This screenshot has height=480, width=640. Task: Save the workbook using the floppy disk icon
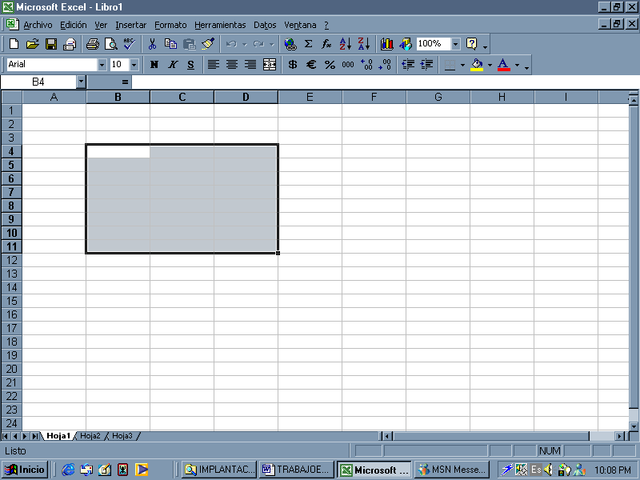tap(51, 44)
